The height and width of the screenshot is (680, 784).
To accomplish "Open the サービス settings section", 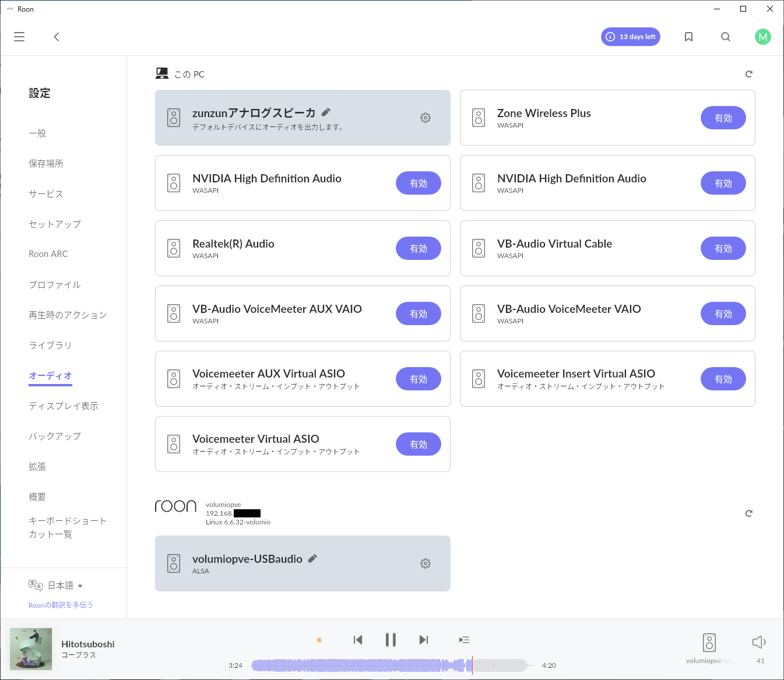I will [46, 193].
